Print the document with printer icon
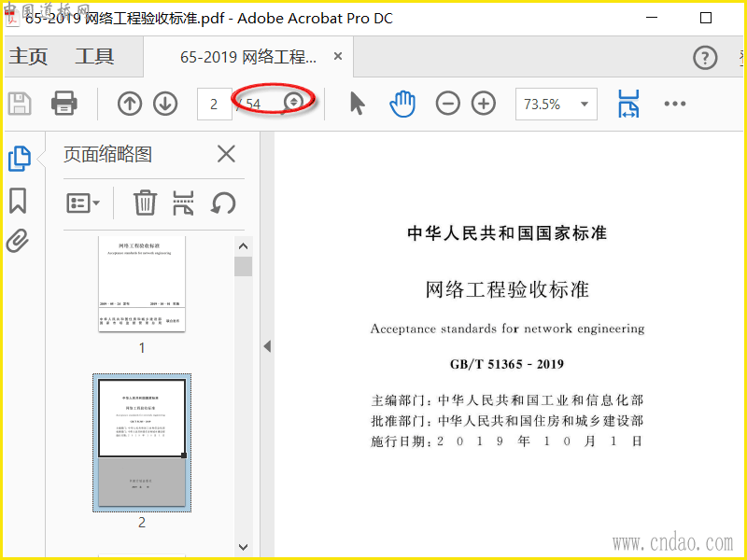The width and height of the screenshot is (747, 560). point(64,104)
